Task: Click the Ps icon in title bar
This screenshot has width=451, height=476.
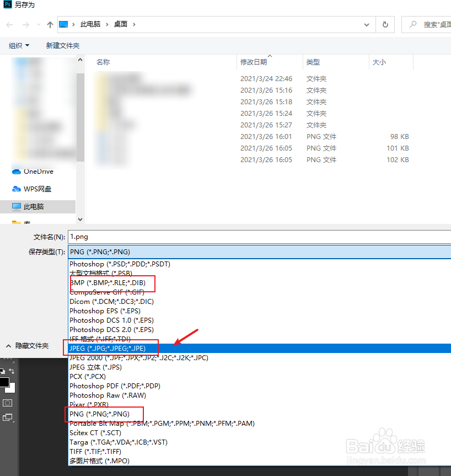Action: tap(8, 4)
